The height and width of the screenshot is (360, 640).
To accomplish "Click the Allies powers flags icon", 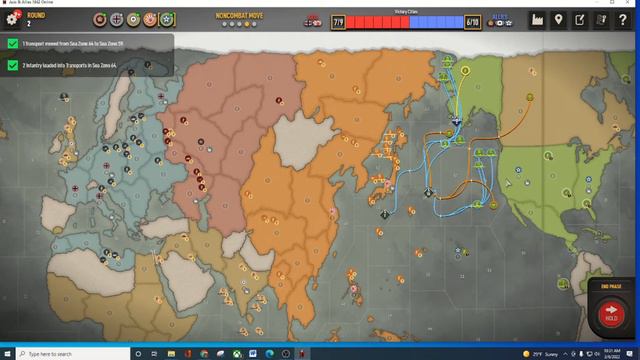I will point(500,21).
